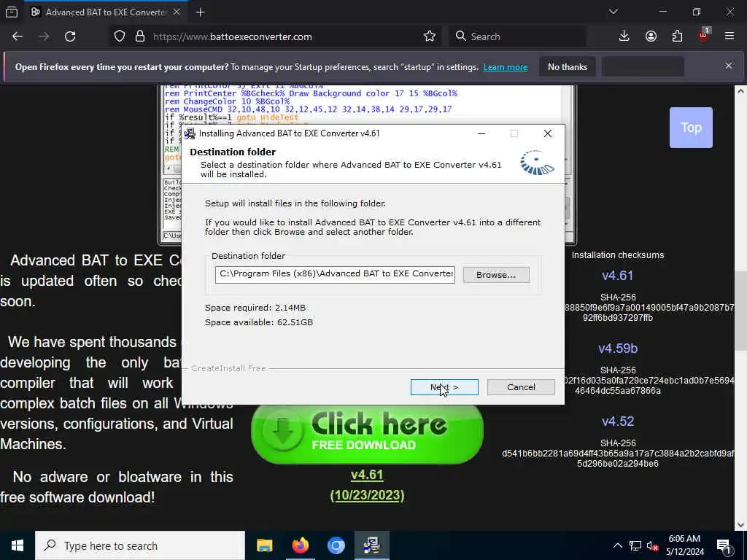Open the Firefox tracking protection shield

tap(120, 36)
